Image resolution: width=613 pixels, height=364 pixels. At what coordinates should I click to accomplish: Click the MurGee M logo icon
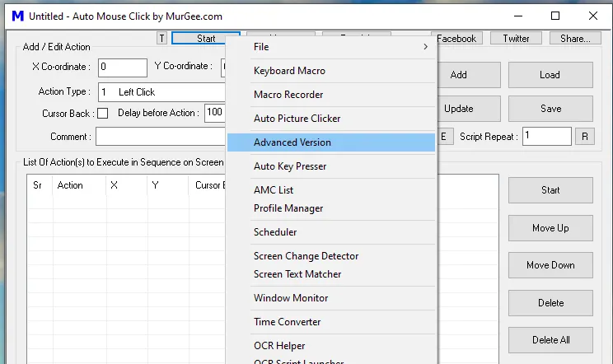tap(18, 16)
